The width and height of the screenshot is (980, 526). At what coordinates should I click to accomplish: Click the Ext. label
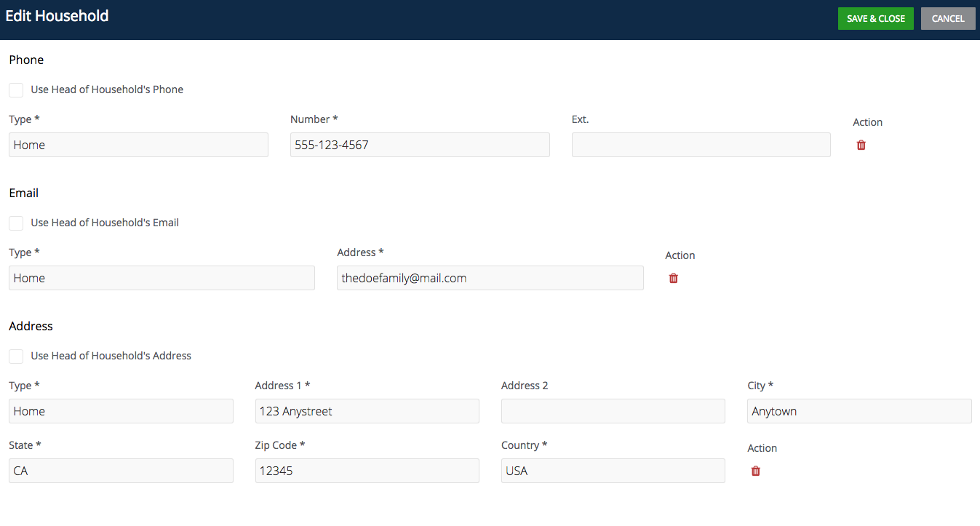click(581, 119)
